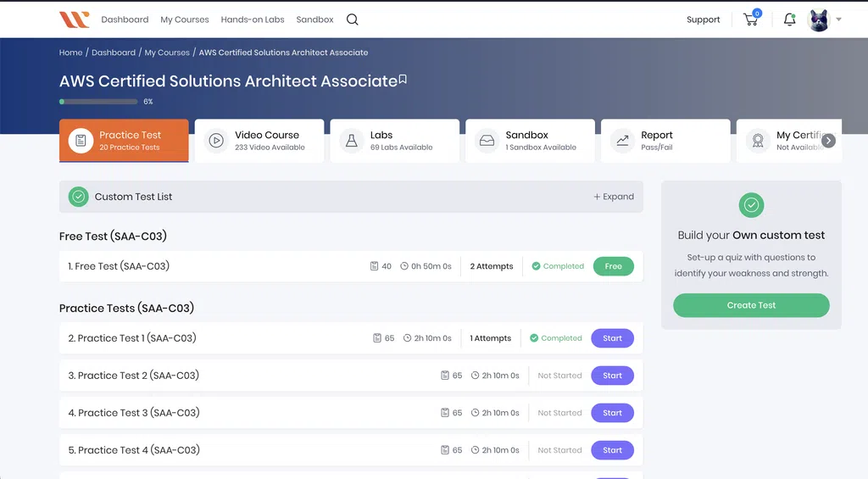Screen dimensions: 868x479
Task: Open the notifications bell icon
Action: (x=789, y=19)
